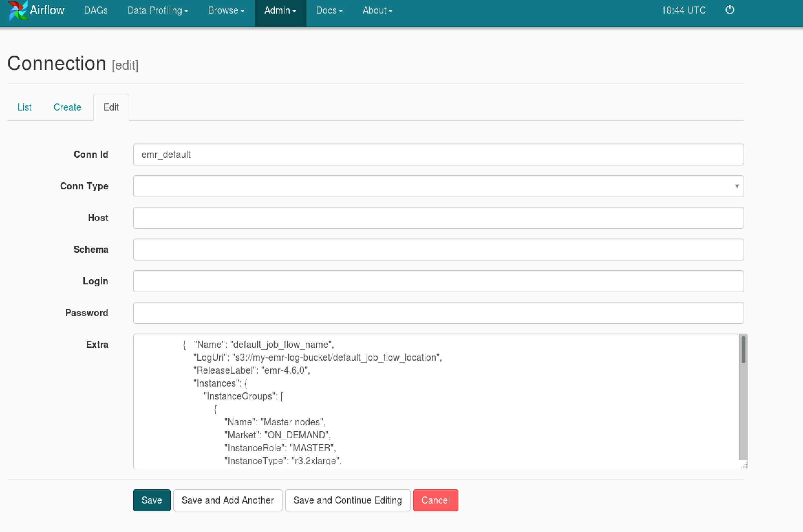Expand the Browse menu
Image resolution: width=803 pixels, height=532 pixels.
click(x=226, y=11)
